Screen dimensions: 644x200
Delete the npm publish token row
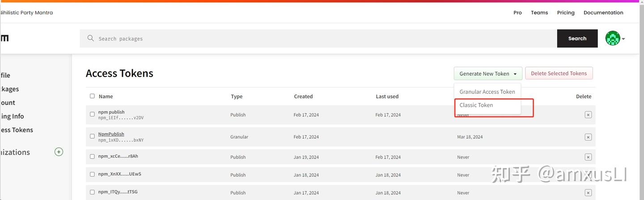(x=588, y=115)
